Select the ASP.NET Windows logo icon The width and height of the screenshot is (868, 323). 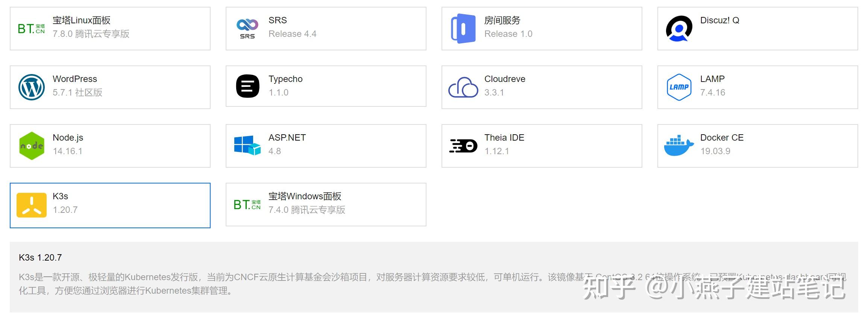click(x=247, y=146)
